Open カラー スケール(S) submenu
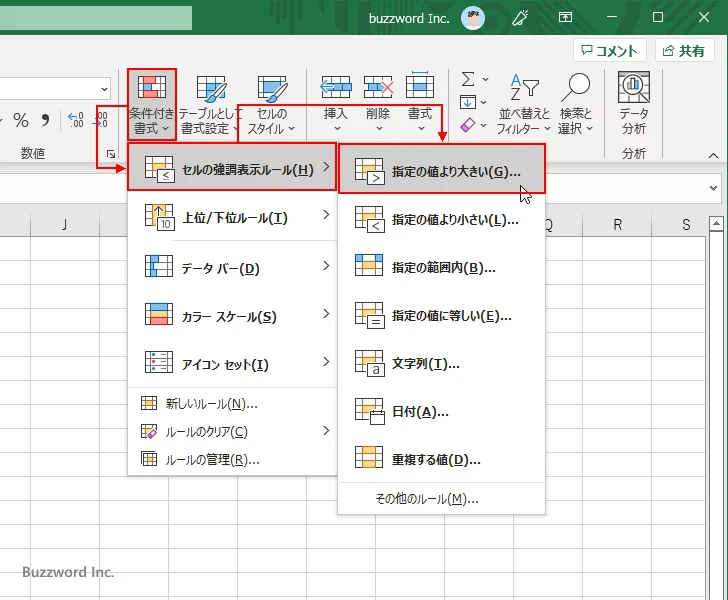The image size is (728, 600). click(x=232, y=315)
